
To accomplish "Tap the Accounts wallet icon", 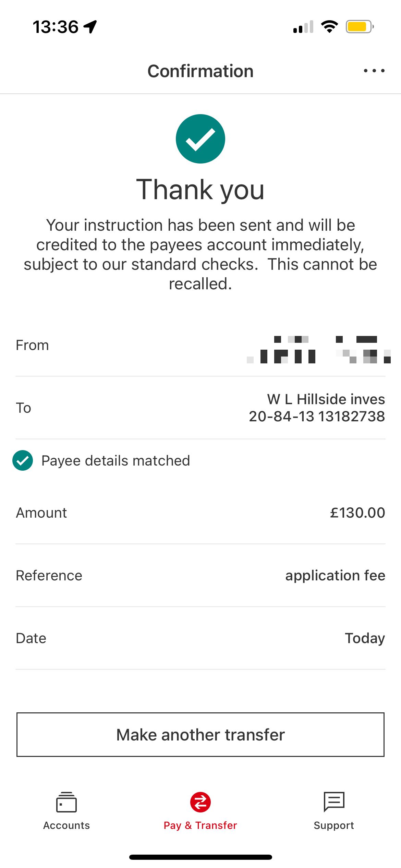I will (x=66, y=802).
